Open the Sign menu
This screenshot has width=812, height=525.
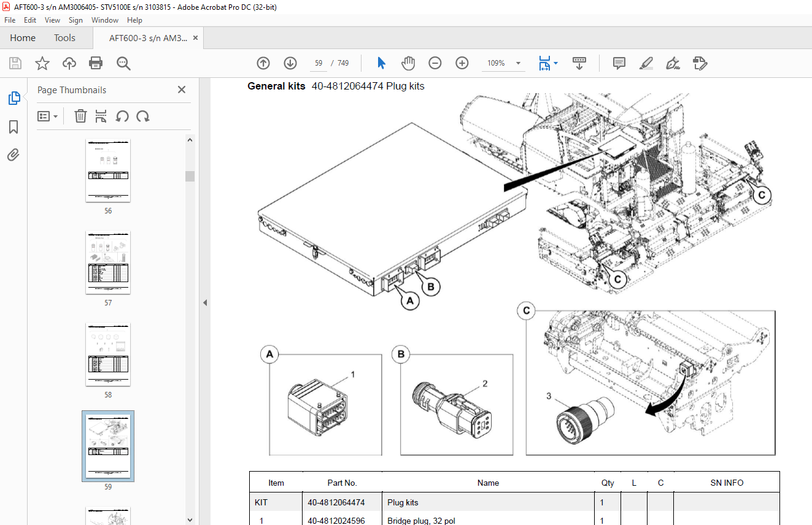pos(75,20)
